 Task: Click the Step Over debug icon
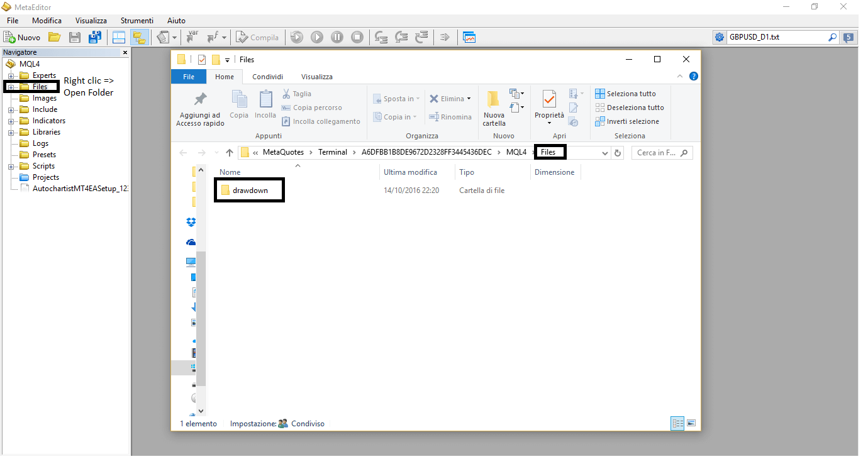click(401, 37)
